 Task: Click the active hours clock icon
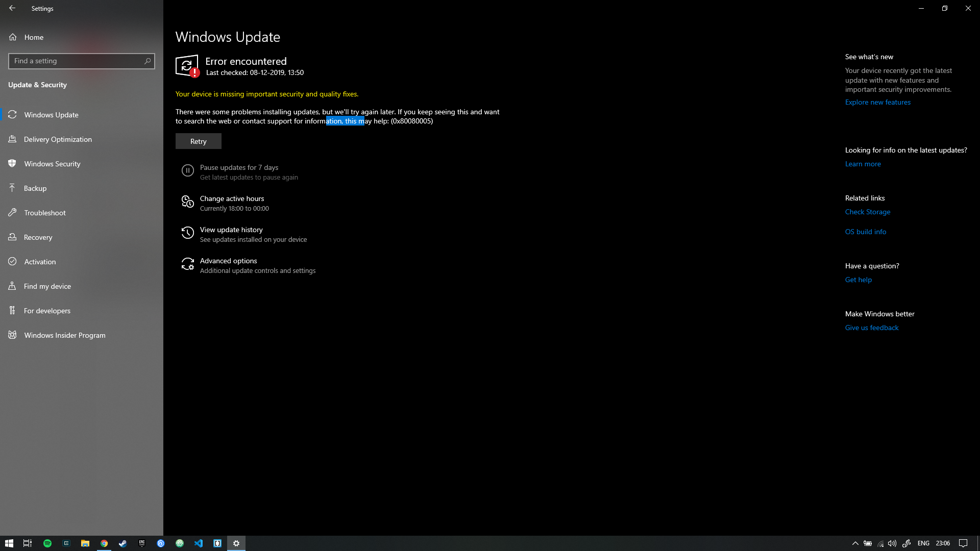coord(188,202)
